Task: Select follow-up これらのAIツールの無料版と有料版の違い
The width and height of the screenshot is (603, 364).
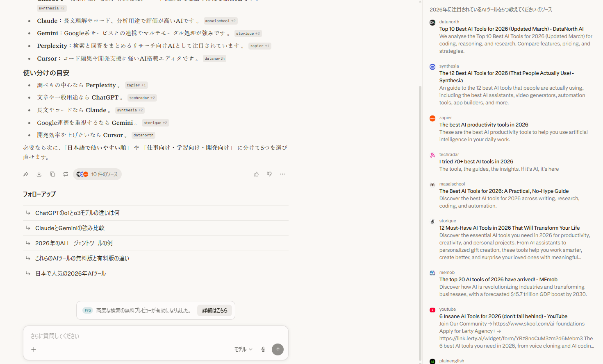Action: click(156, 258)
